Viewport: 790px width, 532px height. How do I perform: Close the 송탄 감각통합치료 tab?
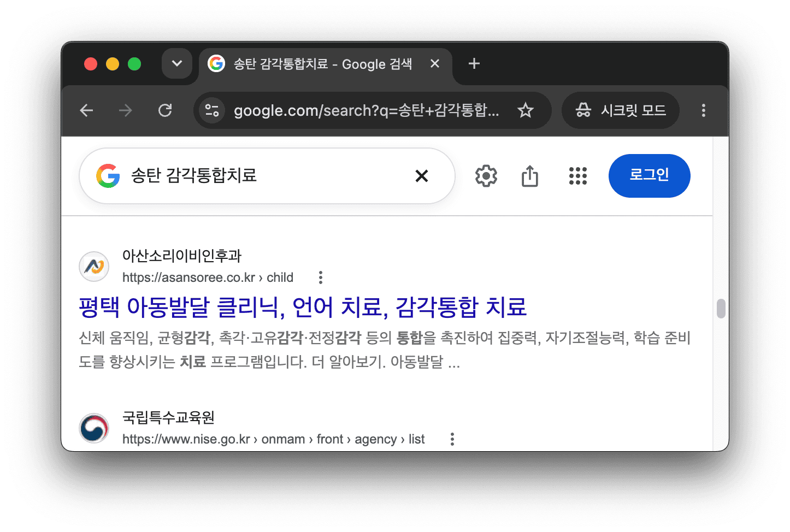435,63
